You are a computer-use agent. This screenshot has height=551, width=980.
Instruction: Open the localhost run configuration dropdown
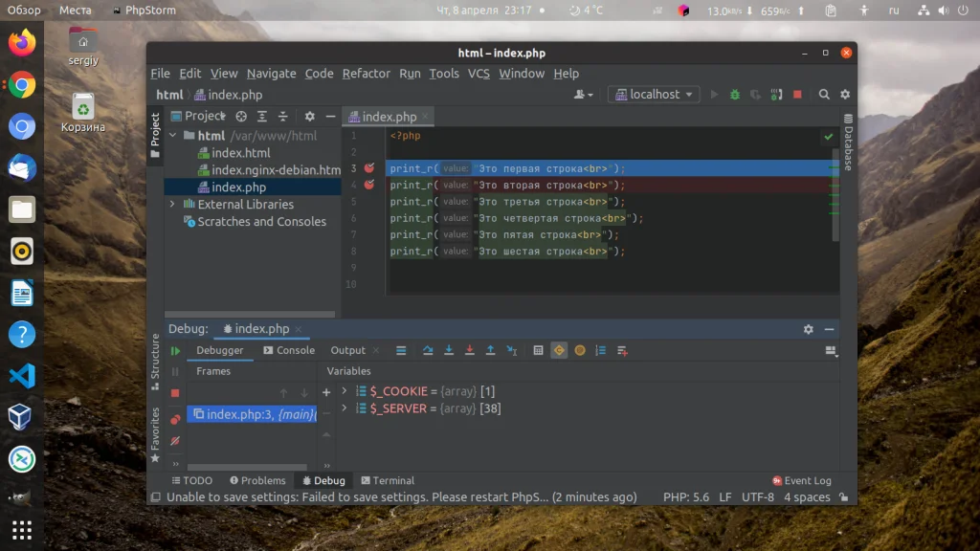point(654,94)
